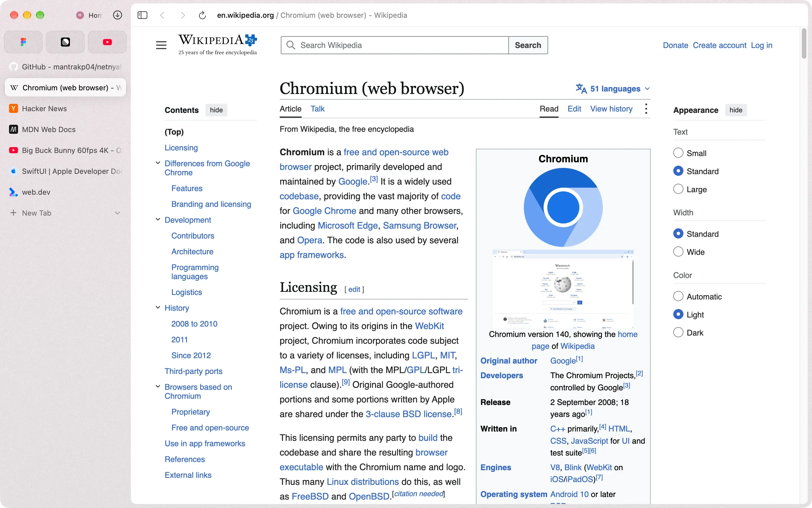Jump to External links in contents
This screenshot has width=812, height=508.
pos(188,475)
